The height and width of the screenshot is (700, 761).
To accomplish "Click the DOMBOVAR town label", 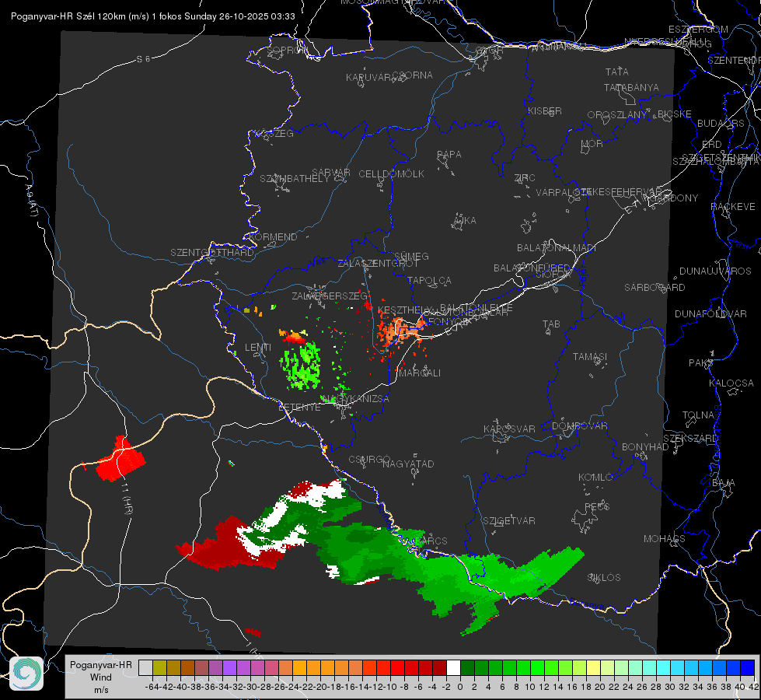I will [x=579, y=426].
